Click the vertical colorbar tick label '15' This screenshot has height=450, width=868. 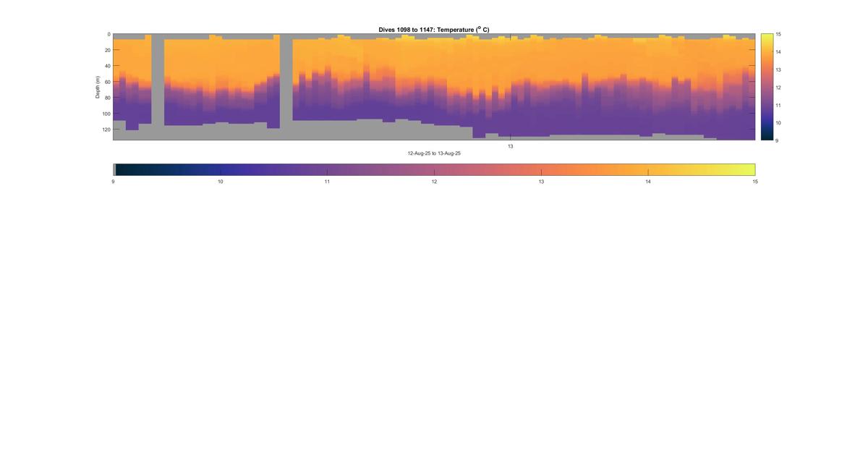778,34
